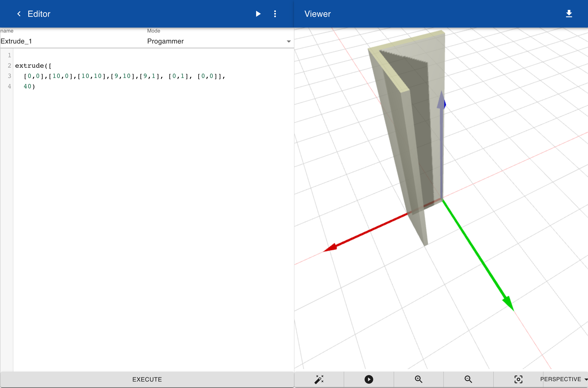This screenshot has height=388, width=588.
Task: Click the value 40) on line 4
Action: coord(29,86)
